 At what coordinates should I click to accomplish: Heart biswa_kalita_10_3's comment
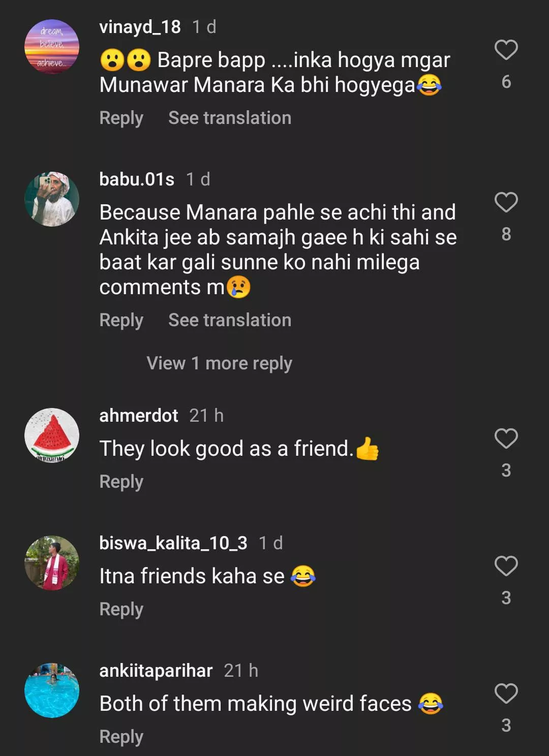pos(506,566)
